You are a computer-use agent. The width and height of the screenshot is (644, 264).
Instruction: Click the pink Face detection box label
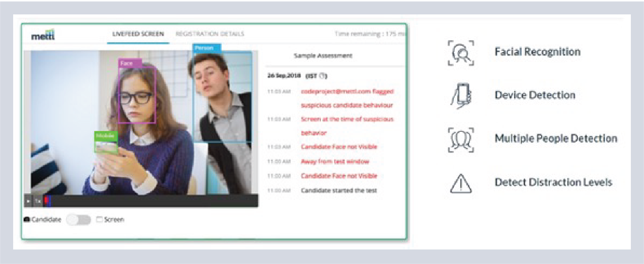tap(130, 63)
